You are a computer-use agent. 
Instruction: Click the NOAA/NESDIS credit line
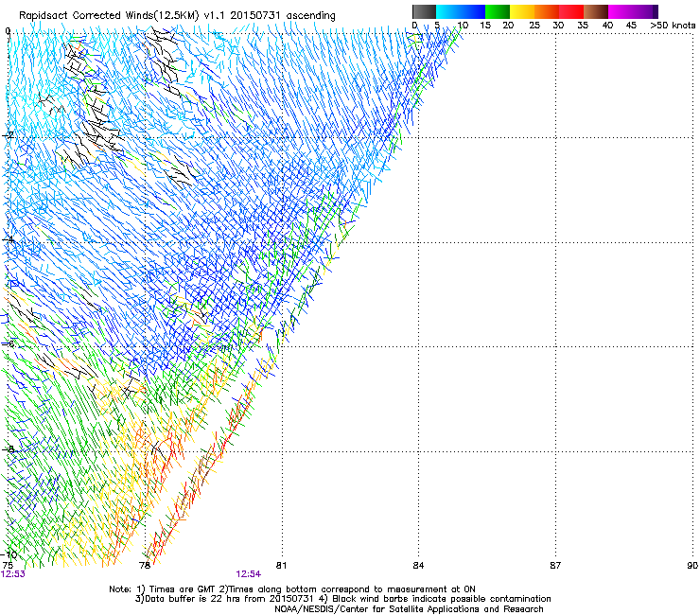click(409, 609)
